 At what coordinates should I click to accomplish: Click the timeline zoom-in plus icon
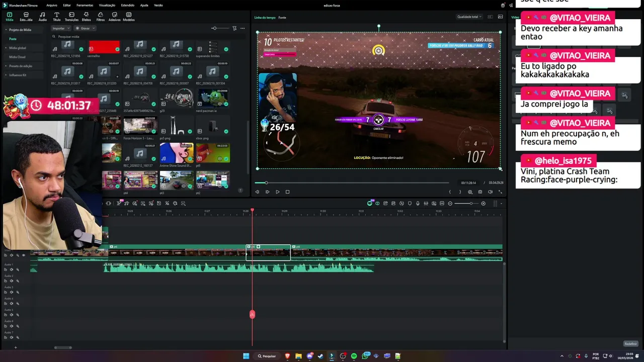click(483, 203)
